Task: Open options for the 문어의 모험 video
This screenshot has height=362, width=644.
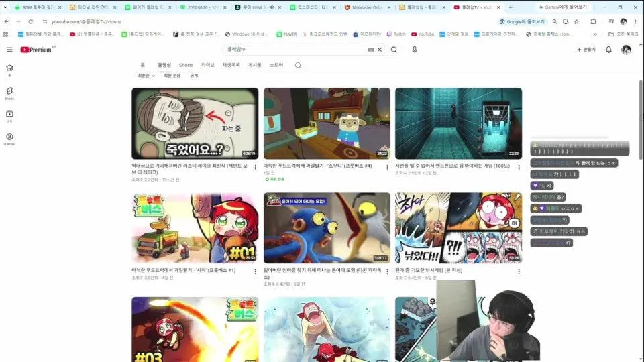Action: click(387, 271)
